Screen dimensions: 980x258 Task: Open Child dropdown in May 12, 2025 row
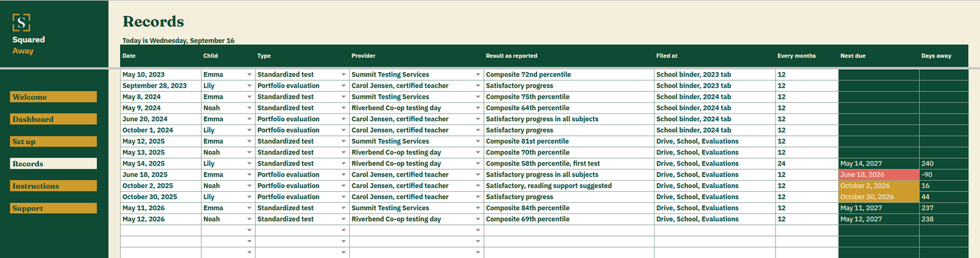point(249,142)
